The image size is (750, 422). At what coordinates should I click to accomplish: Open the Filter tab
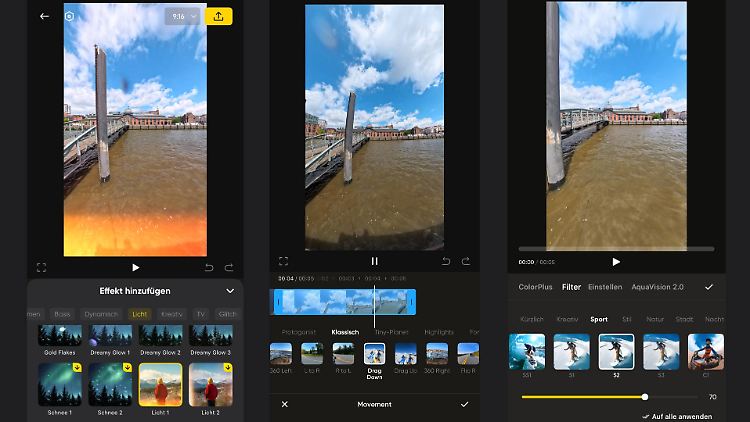(x=571, y=287)
